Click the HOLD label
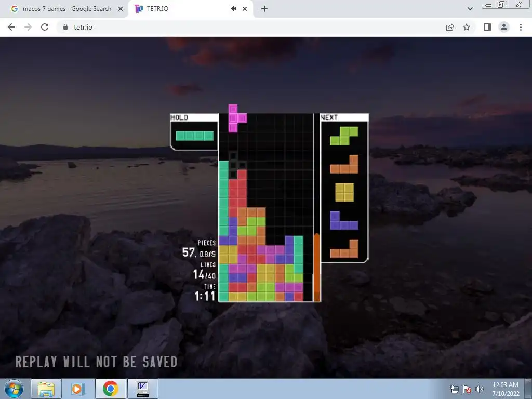The height and width of the screenshot is (399, 532). point(179,117)
